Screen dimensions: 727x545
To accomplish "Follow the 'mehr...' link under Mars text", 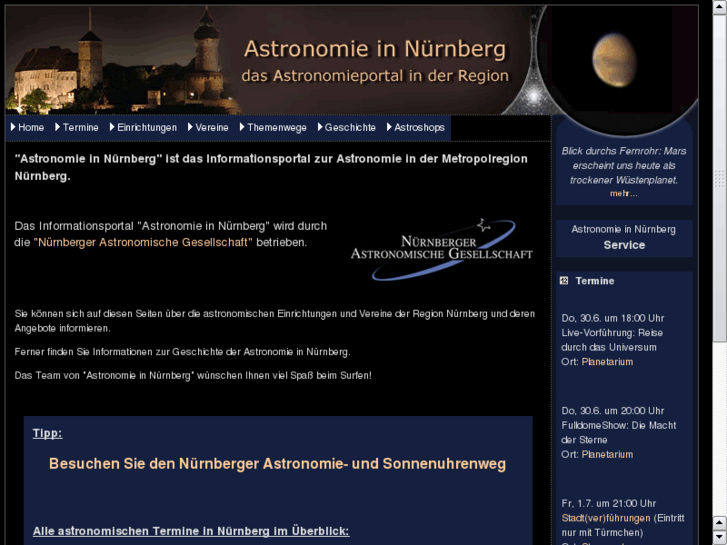I will pos(624,194).
